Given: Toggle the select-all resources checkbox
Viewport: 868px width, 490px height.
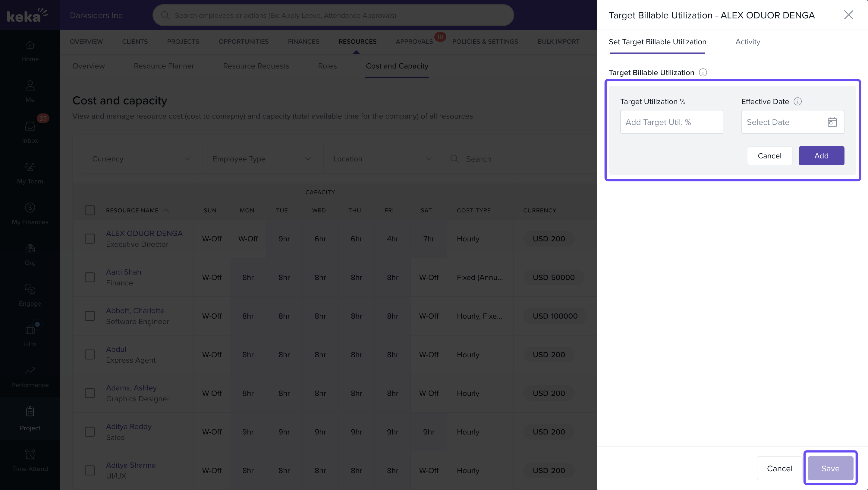Looking at the screenshot, I should coord(90,210).
